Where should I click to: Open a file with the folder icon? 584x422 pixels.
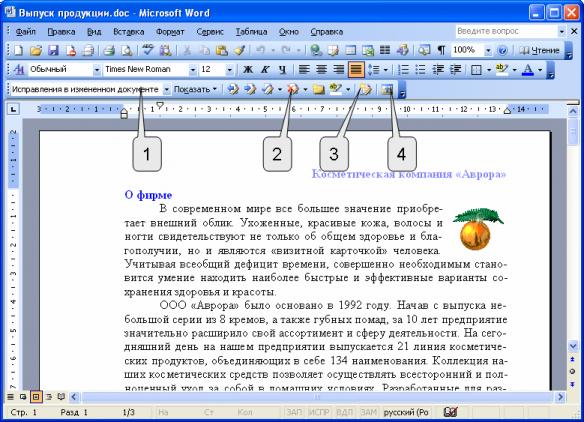(36, 50)
